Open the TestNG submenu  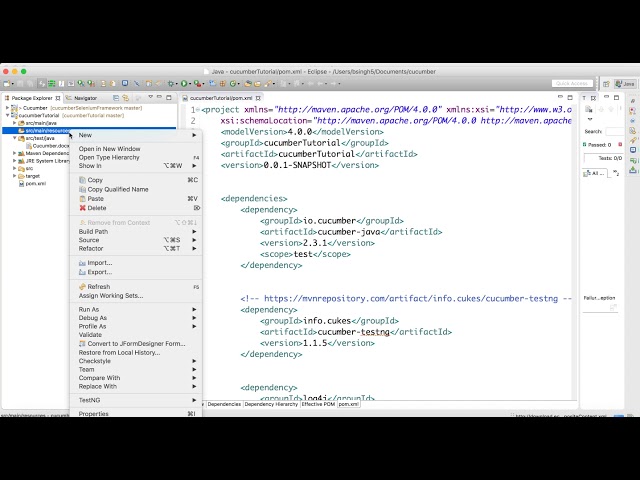pyautogui.click(x=136, y=400)
